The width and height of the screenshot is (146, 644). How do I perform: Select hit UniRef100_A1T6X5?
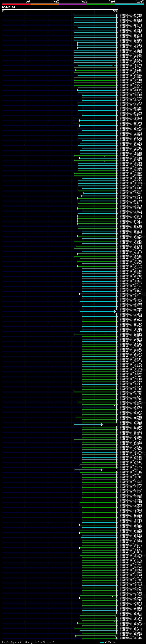(x=131, y=321)
